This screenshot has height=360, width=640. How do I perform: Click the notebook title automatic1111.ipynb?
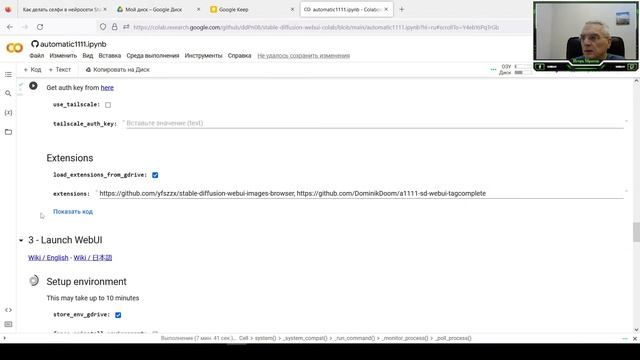click(73, 44)
